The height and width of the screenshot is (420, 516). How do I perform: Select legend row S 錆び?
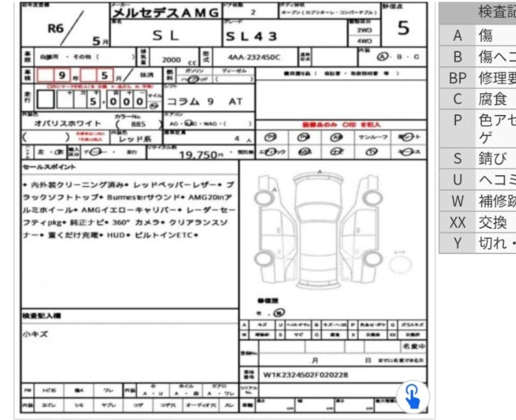(x=477, y=158)
